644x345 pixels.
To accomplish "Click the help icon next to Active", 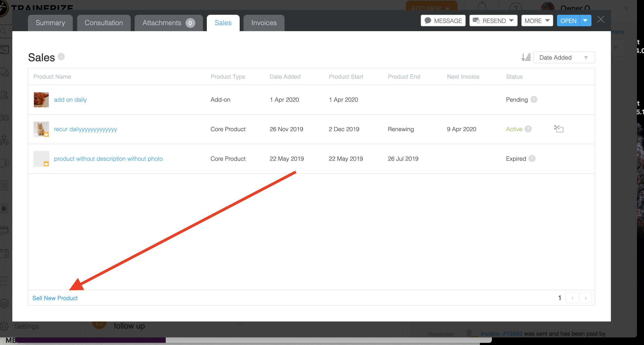I will [x=528, y=129].
